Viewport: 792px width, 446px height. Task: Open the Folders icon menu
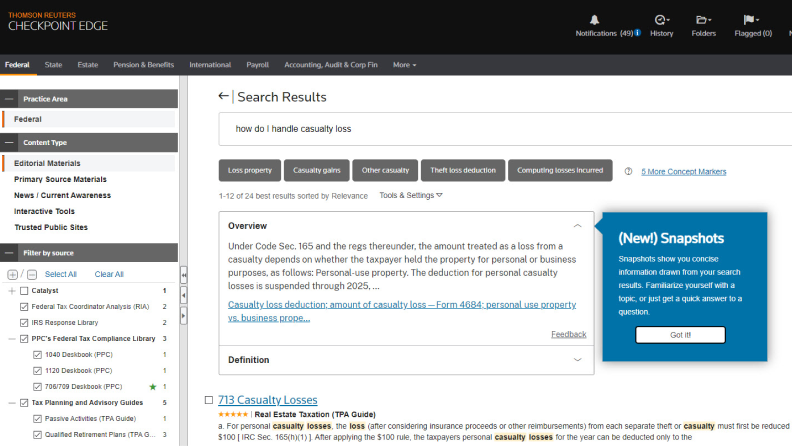703,20
